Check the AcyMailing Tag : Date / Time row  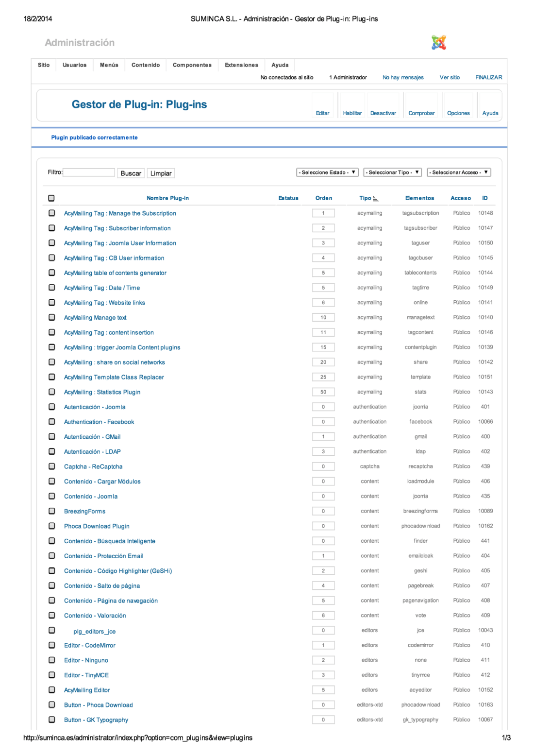click(51, 288)
